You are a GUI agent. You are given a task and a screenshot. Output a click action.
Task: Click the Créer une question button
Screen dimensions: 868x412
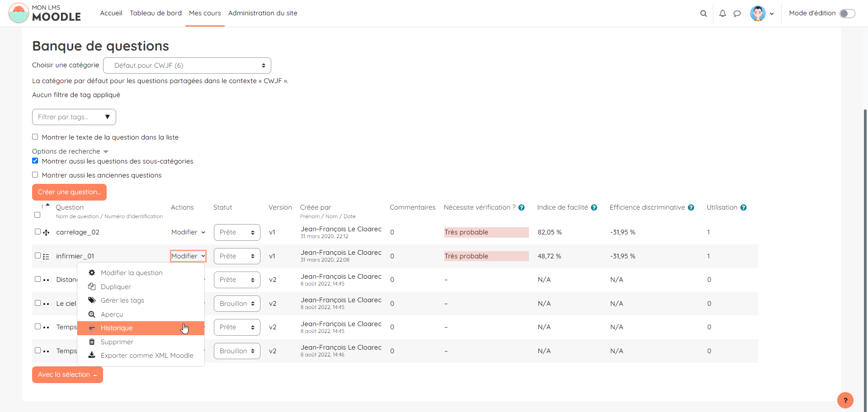point(69,192)
